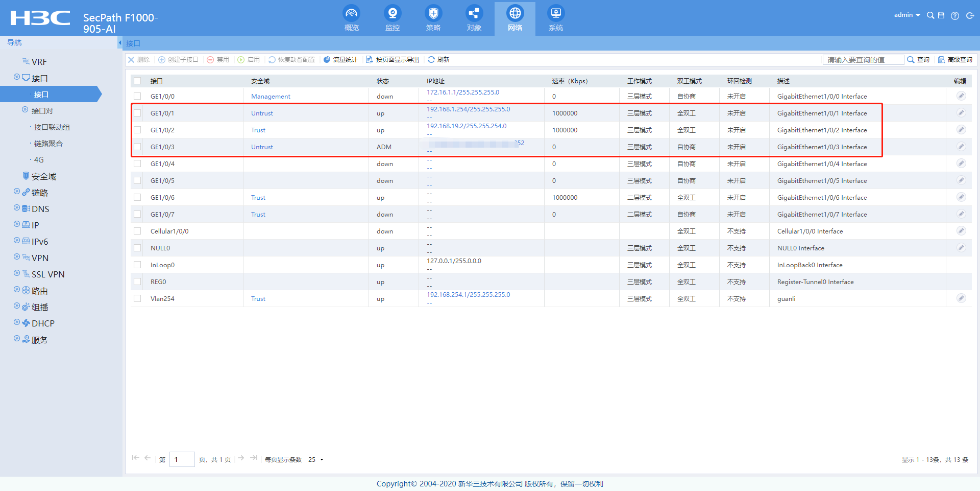Open the 概览 overview icon
The width and height of the screenshot is (980, 491).
351,14
